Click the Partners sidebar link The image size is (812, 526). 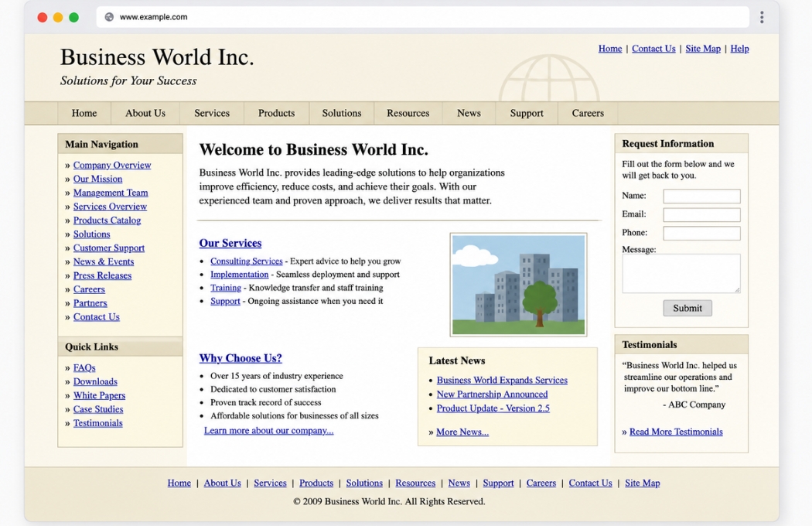[x=90, y=303]
